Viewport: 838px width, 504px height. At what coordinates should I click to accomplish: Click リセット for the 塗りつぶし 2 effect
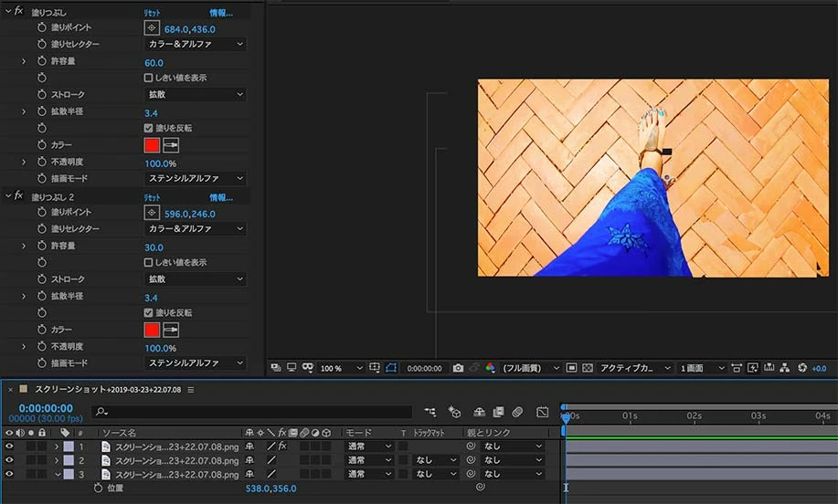152,197
